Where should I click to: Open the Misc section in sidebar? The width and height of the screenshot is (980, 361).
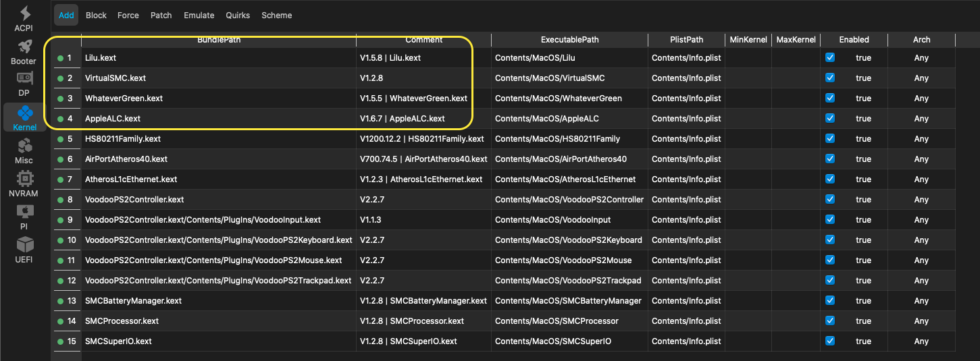pyautogui.click(x=24, y=151)
